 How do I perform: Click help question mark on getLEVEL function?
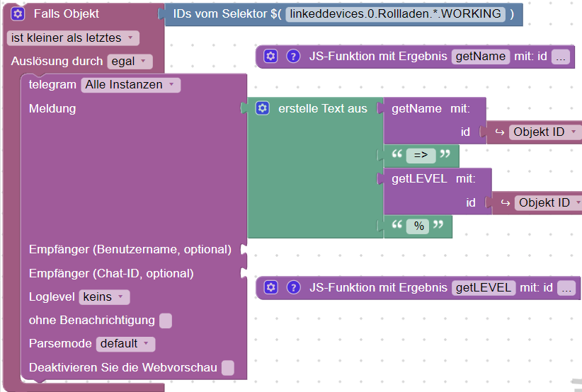pos(294,287)
